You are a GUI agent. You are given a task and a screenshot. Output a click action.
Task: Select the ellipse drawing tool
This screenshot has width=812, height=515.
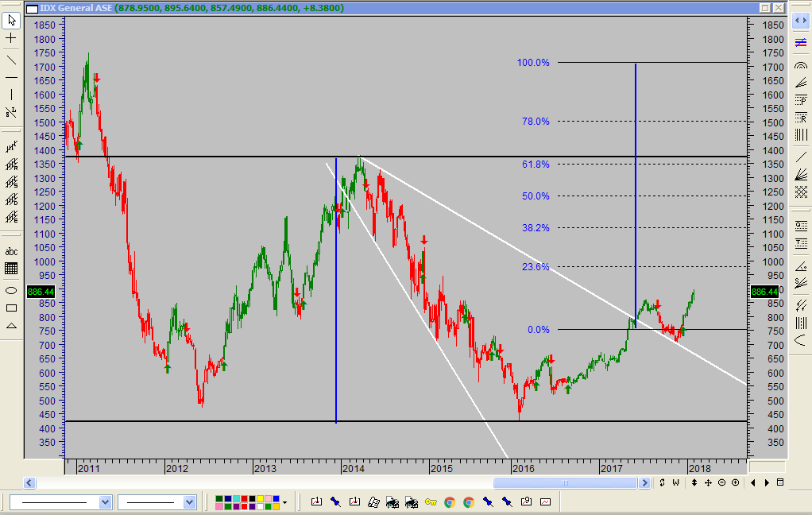11,290
